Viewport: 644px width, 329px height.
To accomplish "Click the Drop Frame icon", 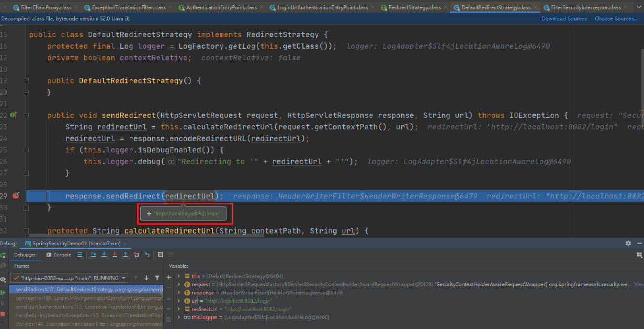I will pos(137,255).
